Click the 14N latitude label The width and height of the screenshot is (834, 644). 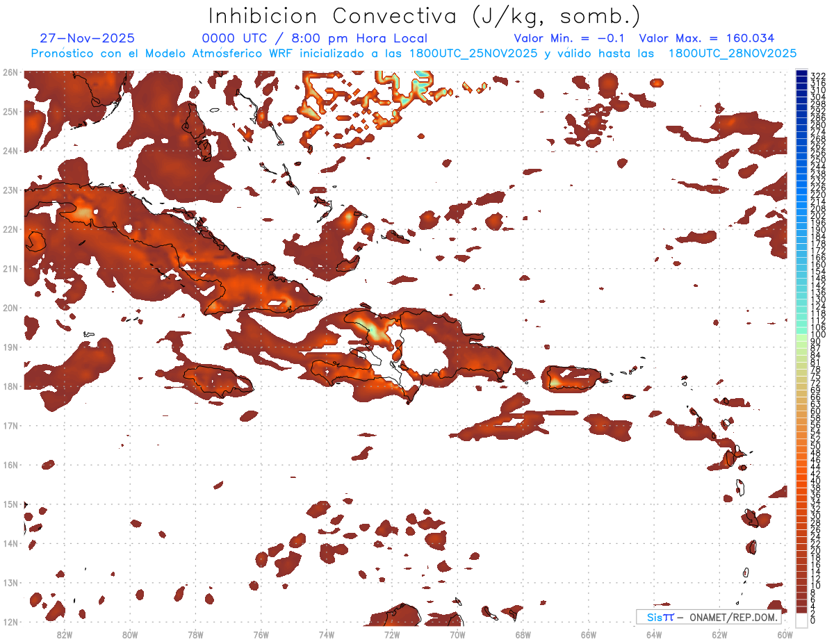10,543
